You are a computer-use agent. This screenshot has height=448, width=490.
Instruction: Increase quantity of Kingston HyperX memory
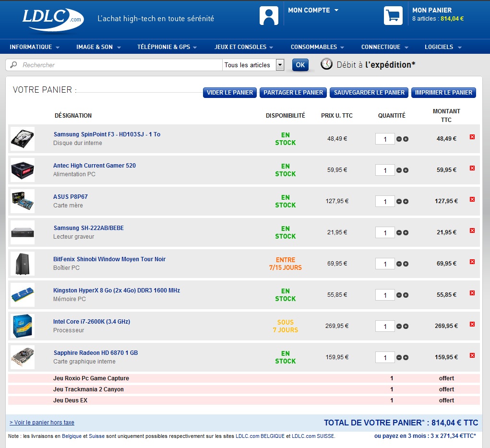click(x=406, y=295)
